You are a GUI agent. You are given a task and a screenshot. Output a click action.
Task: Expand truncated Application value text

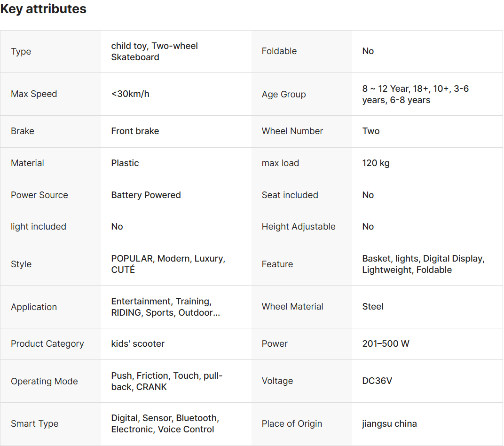click(165, 307)
